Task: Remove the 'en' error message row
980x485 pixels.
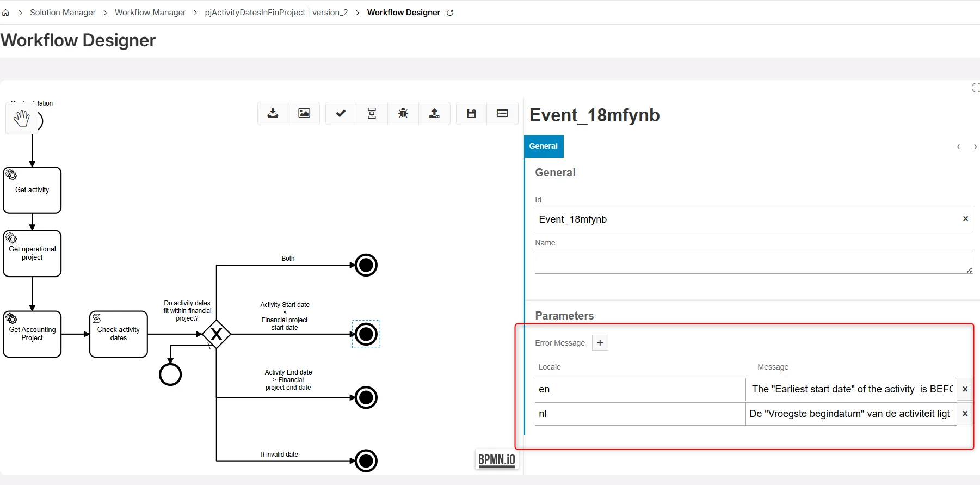Action: pos(965,389)
